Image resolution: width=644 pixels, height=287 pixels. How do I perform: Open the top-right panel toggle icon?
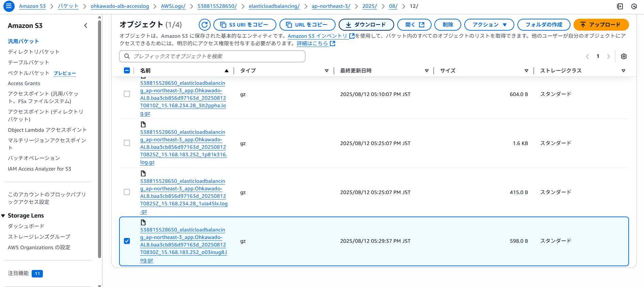click(x=620, y=6)
